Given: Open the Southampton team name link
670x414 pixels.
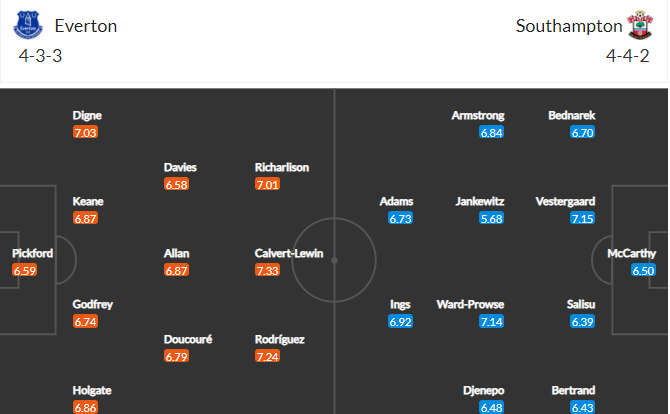Looking at the screenshot, I should (x=569, y=26).
